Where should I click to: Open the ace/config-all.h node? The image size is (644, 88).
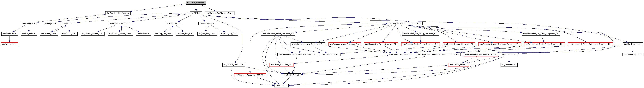pos(28,23)
